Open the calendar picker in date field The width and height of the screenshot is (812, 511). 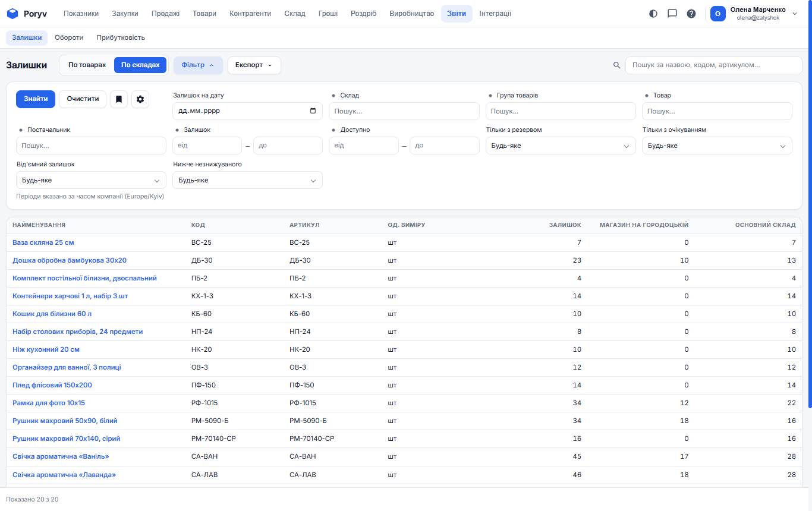tap(313, 111)
